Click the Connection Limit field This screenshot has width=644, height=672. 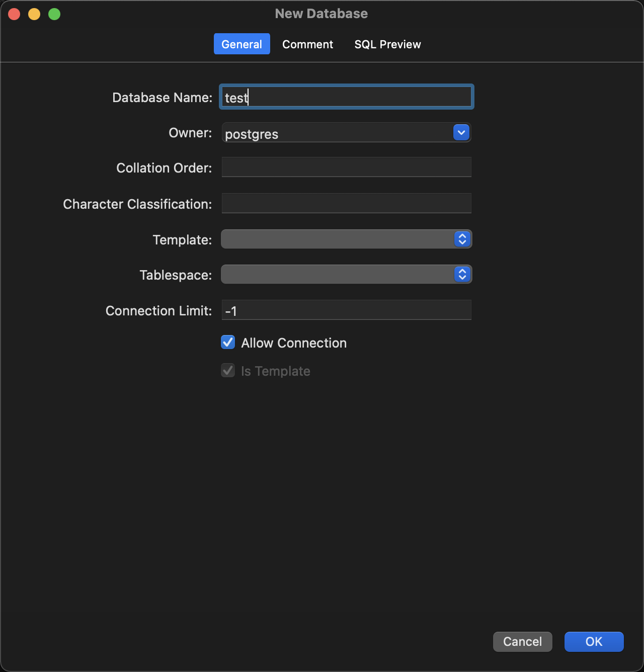[x=346, y=310]
